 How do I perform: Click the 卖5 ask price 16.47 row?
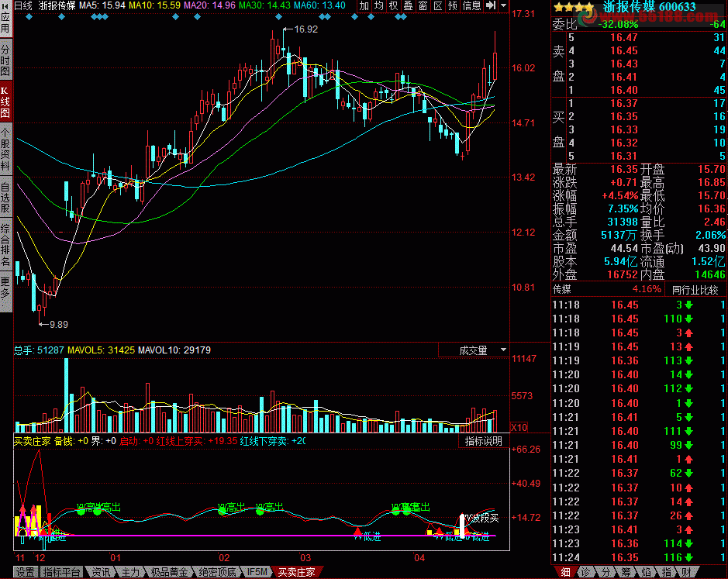(x=638, y=38)
